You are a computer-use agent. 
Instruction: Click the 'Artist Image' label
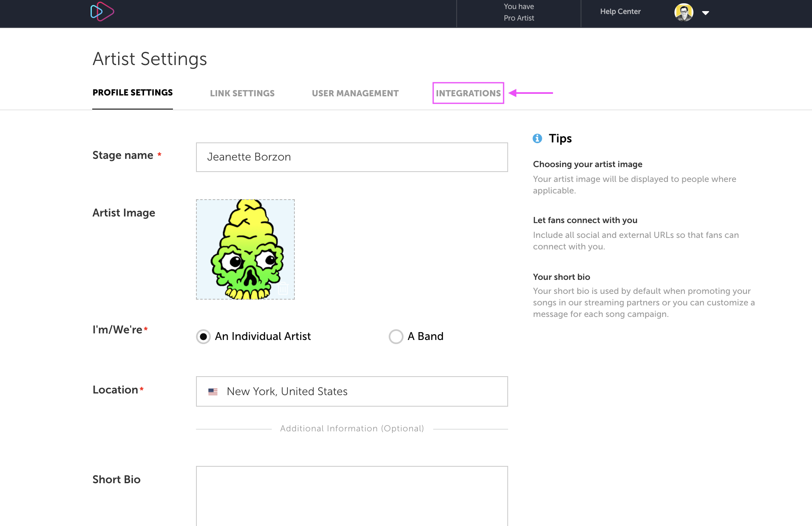124,213
